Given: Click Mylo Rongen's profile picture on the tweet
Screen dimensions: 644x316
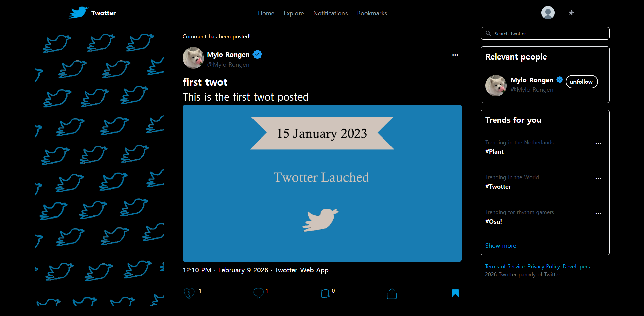Looking at the screenshot, I should tap(193, 57).
